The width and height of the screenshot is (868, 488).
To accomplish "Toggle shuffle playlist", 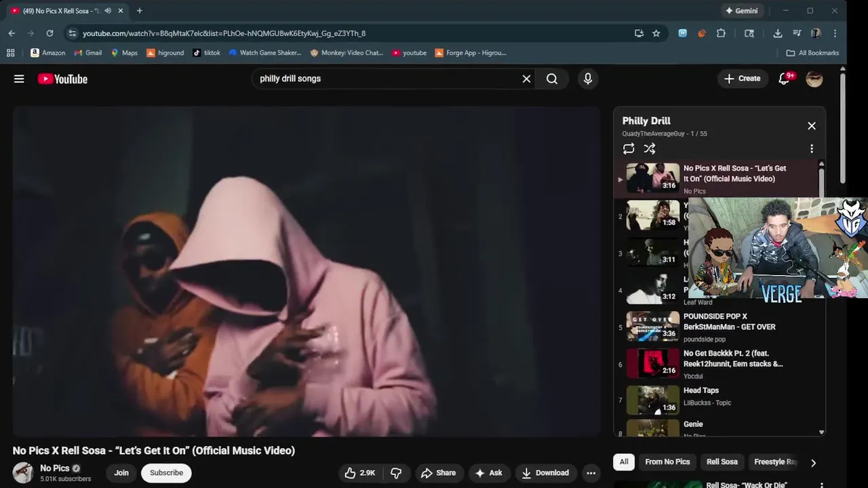I will pos(650,148).
